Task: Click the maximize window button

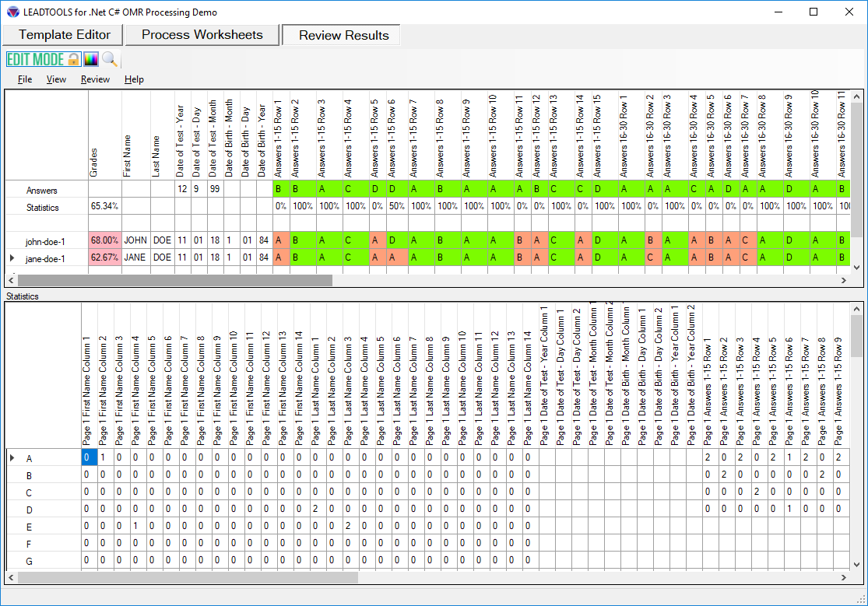Action: 814,12
